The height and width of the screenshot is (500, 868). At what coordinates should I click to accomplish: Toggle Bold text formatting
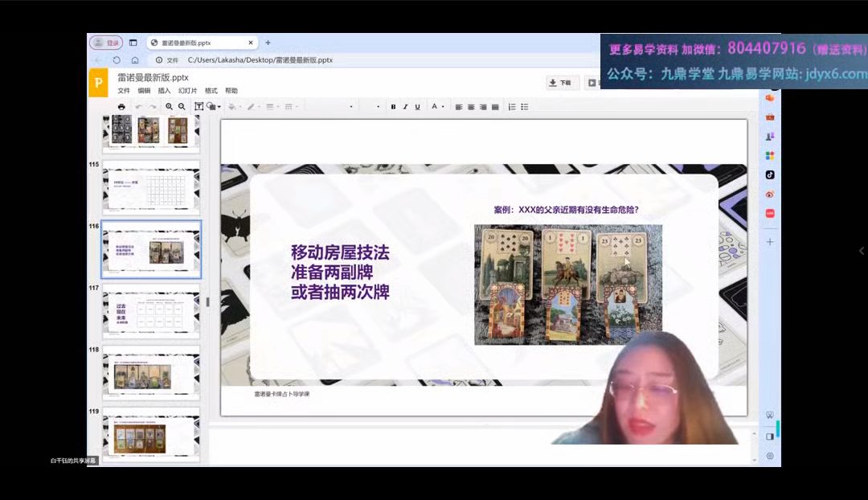tap(393, 107)
